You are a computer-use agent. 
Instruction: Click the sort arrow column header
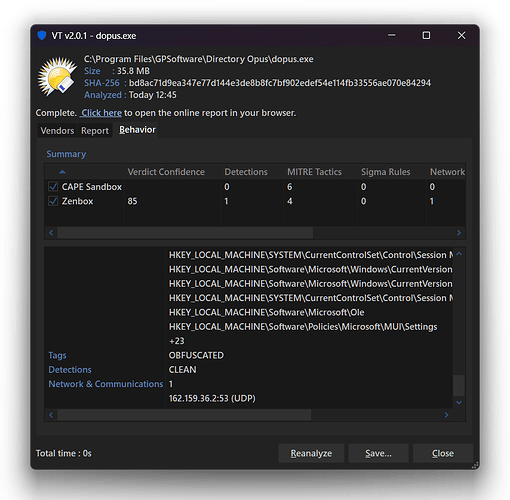[62, 172]
